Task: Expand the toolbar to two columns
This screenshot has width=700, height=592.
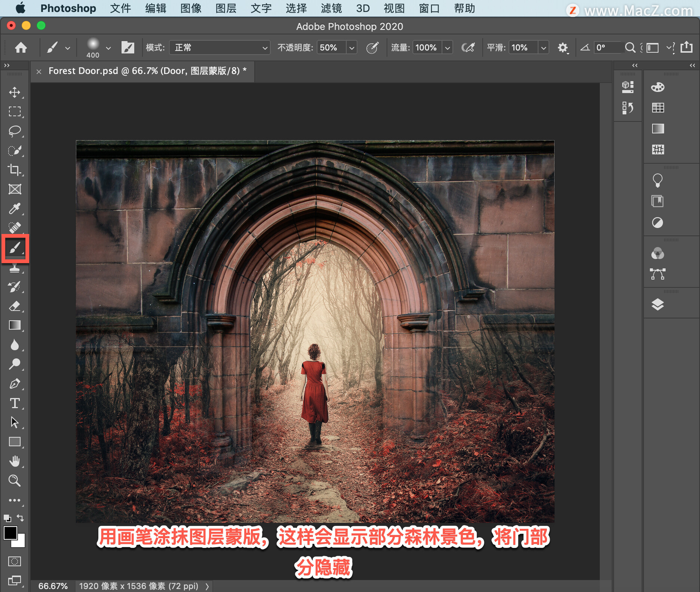Action: pyautogui.click(x=7, y=65)
